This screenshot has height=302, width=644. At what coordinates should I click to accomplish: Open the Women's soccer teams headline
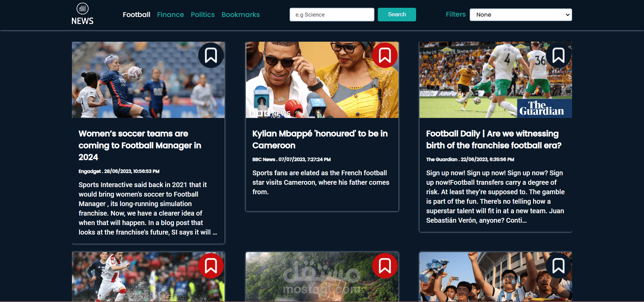point(140,145)
